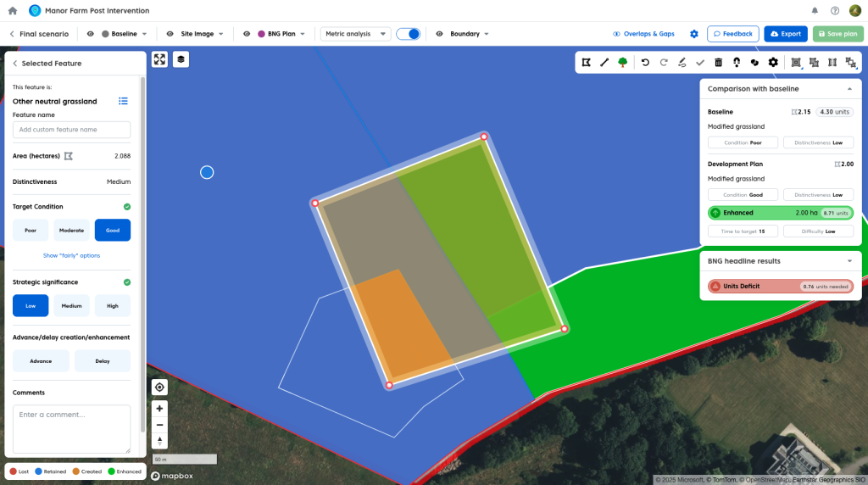The width and height of the screenshot is (868, 485).
Task: Select the tree tool icon
Action: (x=623, y=62)
